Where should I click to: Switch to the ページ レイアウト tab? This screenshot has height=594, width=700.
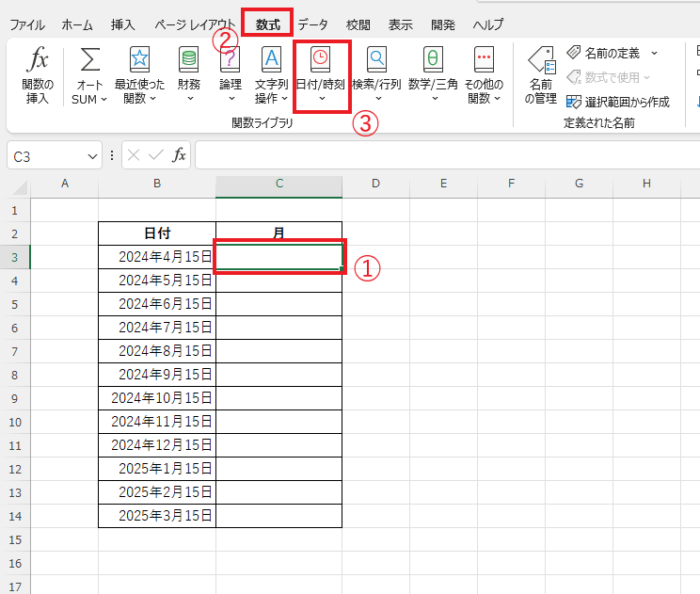pos(195,24)
